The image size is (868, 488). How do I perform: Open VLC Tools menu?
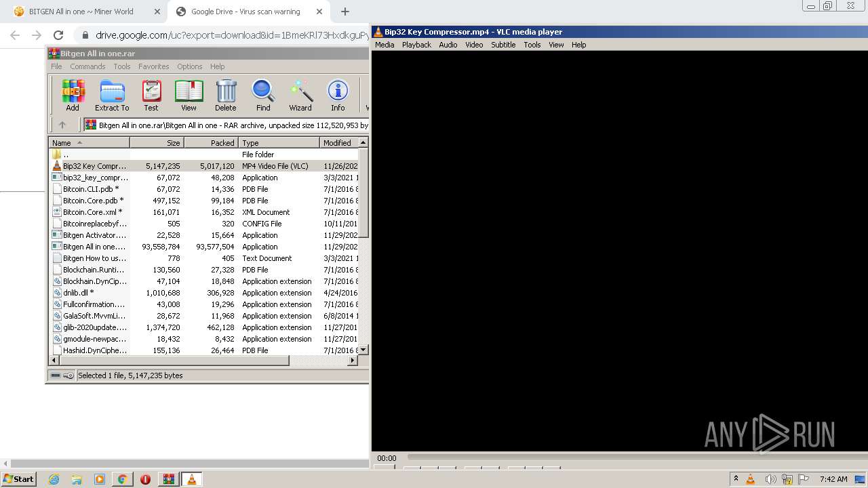[532, 45]
